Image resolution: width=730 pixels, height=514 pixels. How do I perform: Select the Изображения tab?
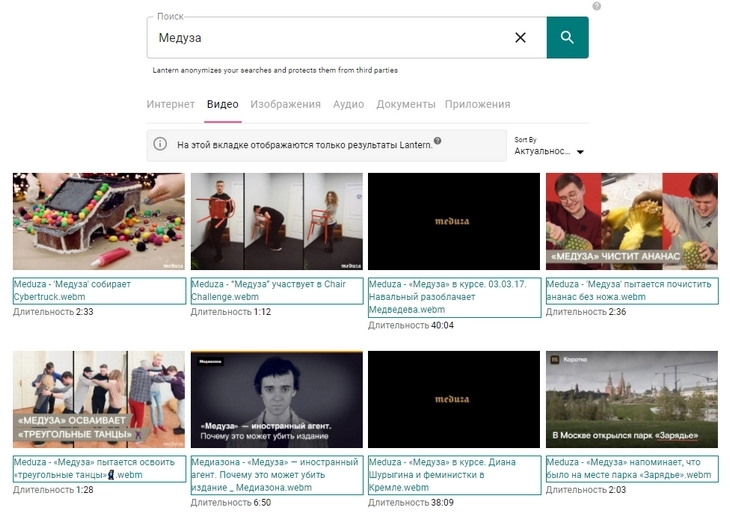(285, 104)
